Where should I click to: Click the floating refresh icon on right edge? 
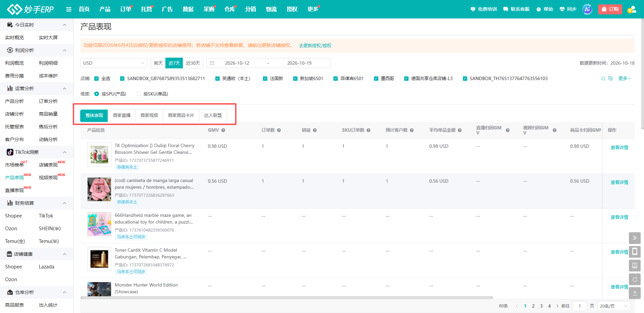click(x=635, y=279)
